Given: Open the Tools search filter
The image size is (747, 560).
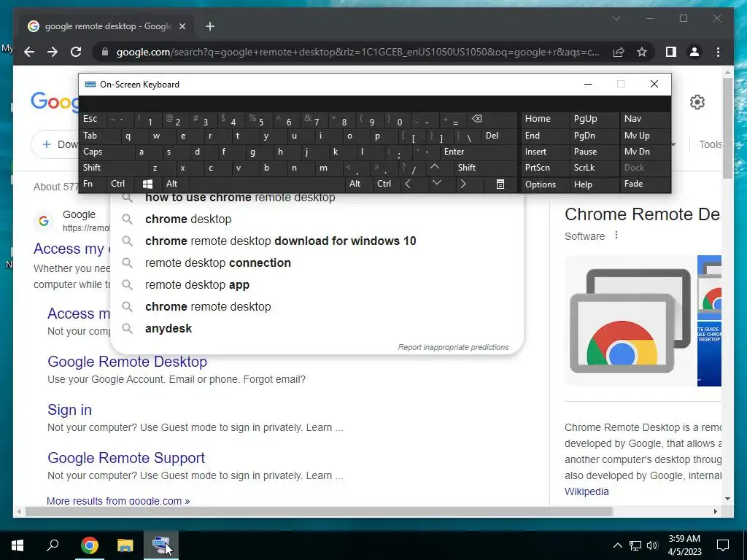Looking at the screenshot, I should click(710, 144).
